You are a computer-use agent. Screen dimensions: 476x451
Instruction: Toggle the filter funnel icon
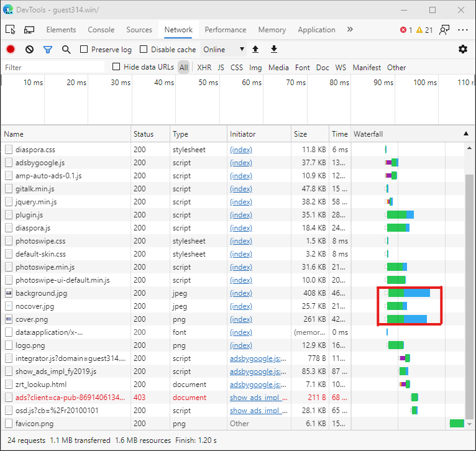point(48,49)
